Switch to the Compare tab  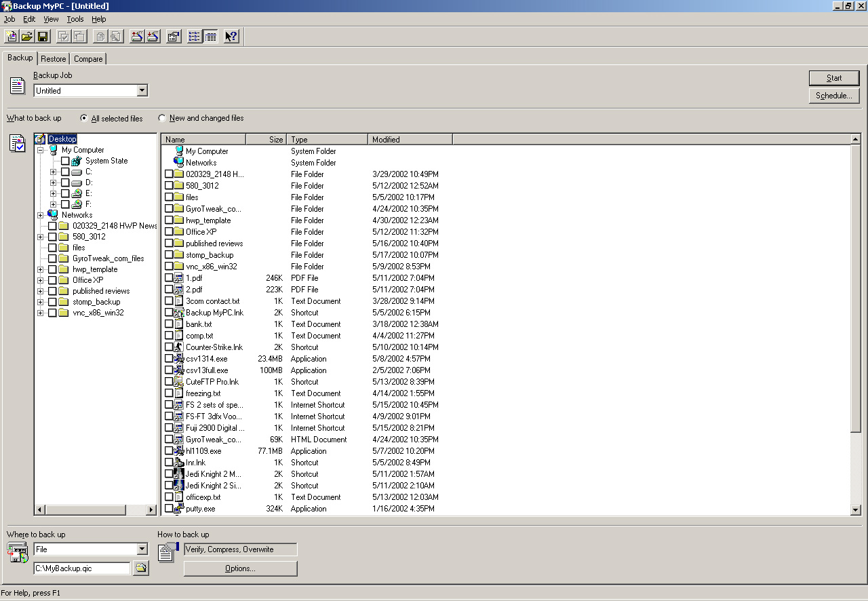pyautogui.click(x=88, y=59)
